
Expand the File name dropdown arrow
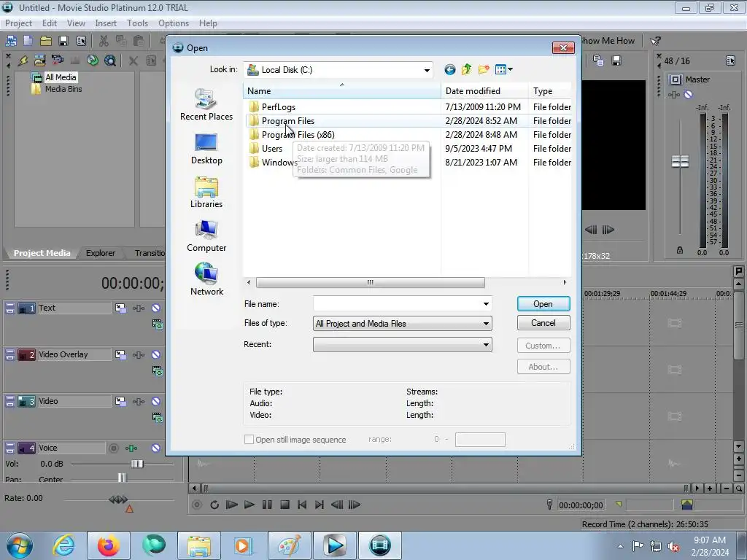point(486,304)
